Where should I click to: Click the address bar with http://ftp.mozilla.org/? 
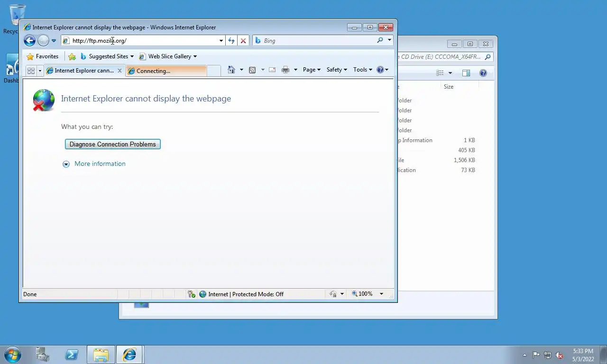(x=142, y=41)
